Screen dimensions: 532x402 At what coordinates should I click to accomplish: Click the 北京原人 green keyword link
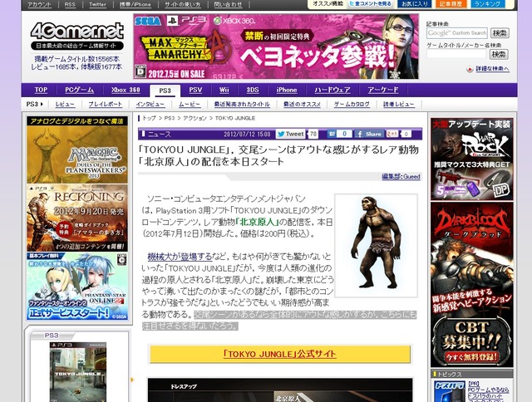tap(257, 222)
